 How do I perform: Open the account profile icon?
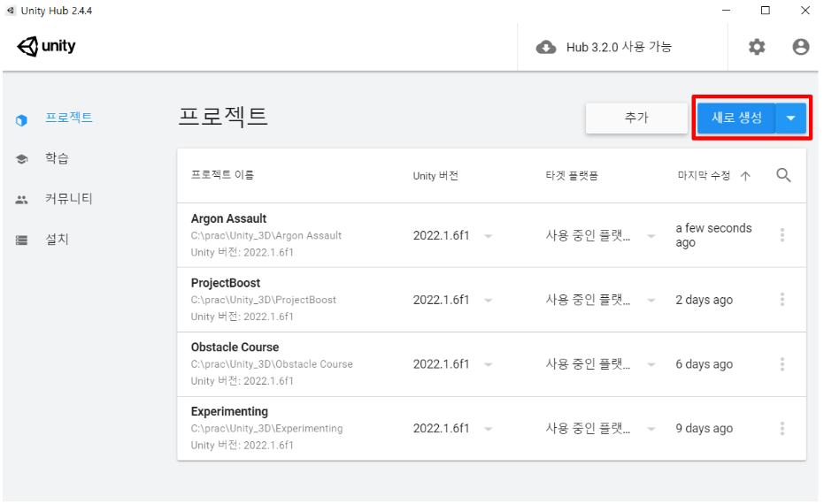point(800,47)
